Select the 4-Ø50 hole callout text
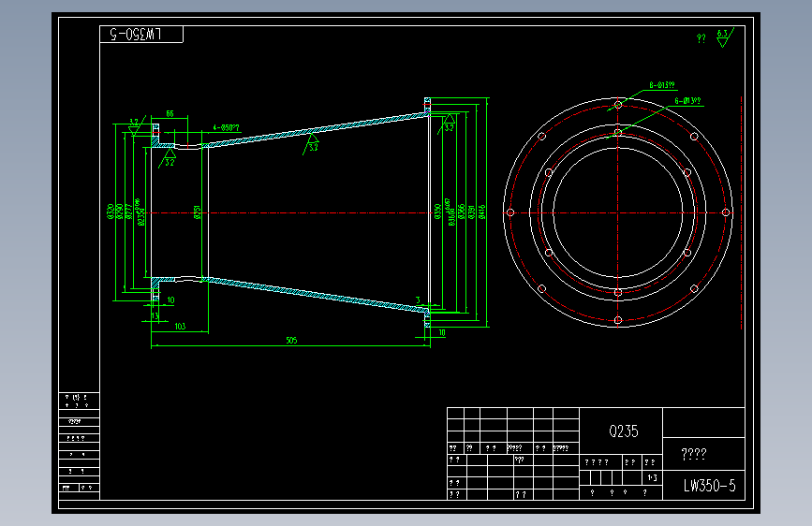Screen dimensions: 812x526 (227, 127)
